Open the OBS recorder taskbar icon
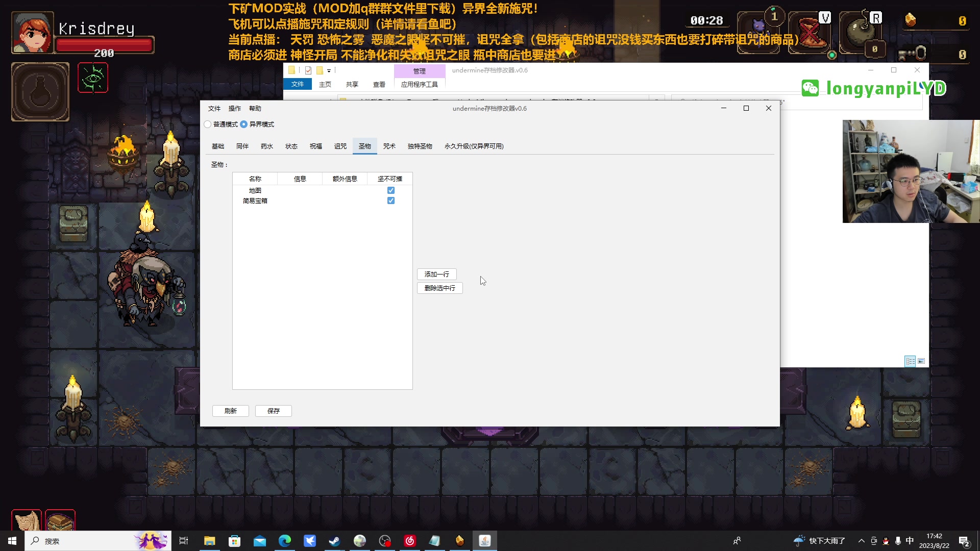 click(x=385, y=541)
